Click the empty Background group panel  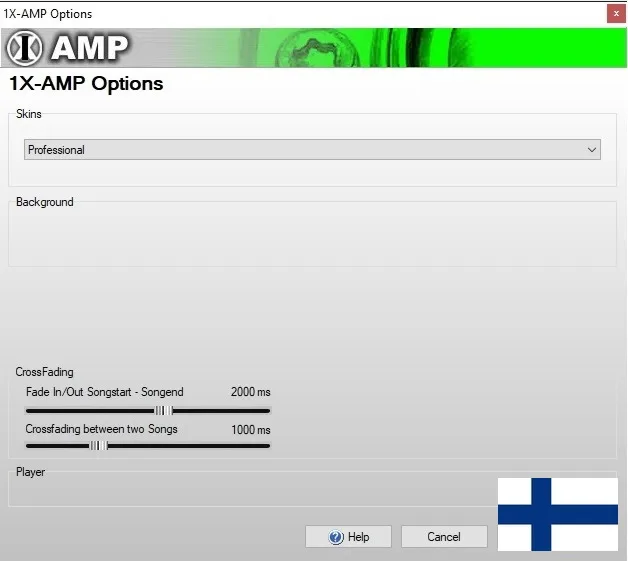[312, 238]
